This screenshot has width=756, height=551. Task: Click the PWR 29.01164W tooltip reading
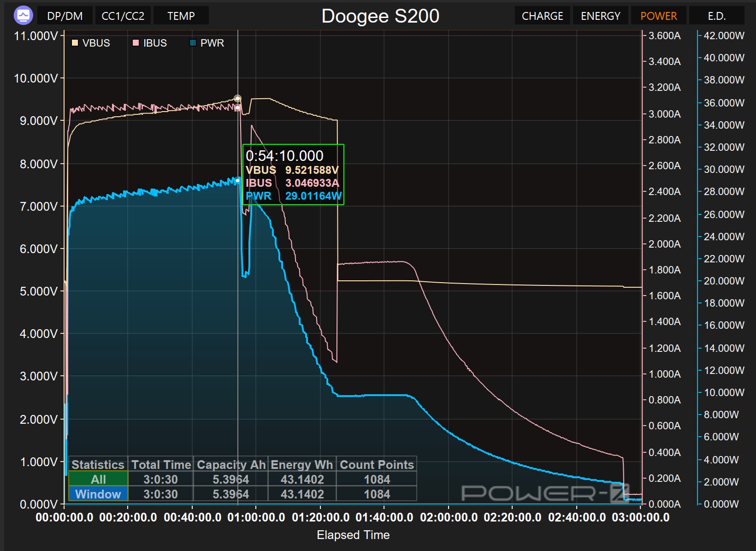point(294,196)
